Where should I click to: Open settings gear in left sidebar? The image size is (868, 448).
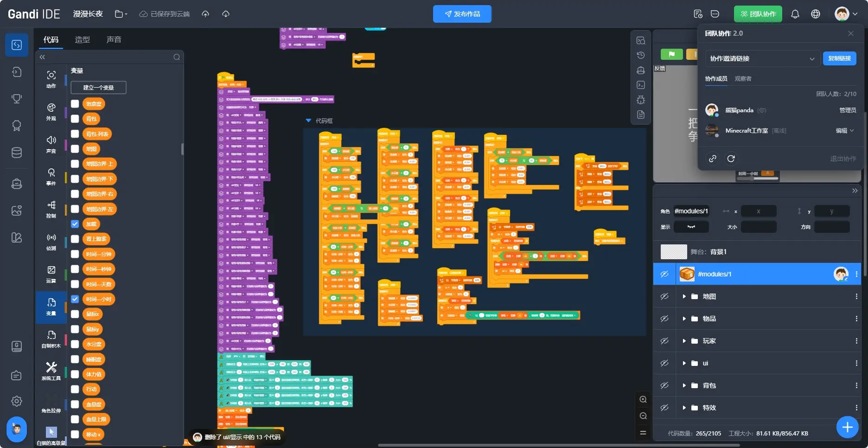[x=17, y=401]
